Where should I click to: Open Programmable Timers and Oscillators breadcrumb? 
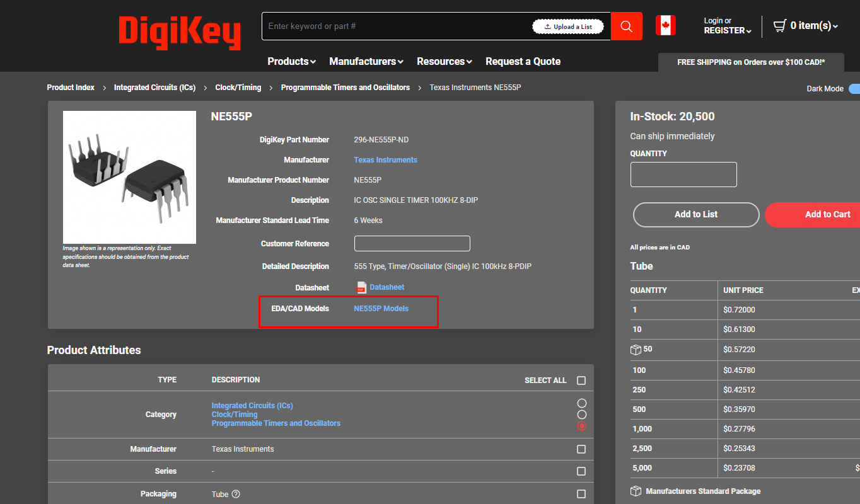346,88
